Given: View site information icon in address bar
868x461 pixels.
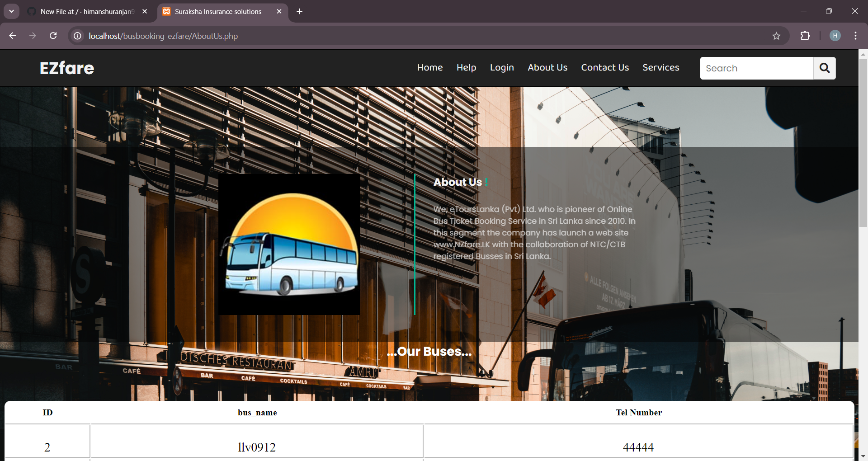Looking at the screenshot, I should pyautogui.click(x=78, y=36).
